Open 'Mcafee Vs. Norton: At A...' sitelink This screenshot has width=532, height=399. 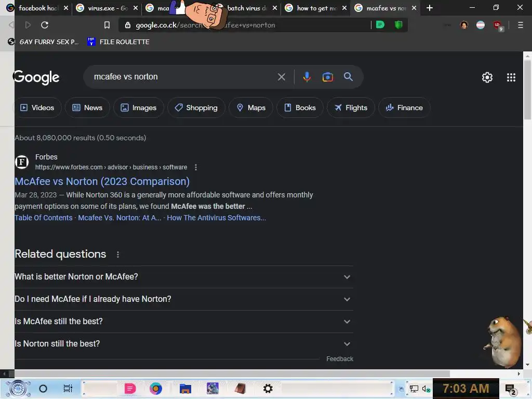click(x=120, y=218)
